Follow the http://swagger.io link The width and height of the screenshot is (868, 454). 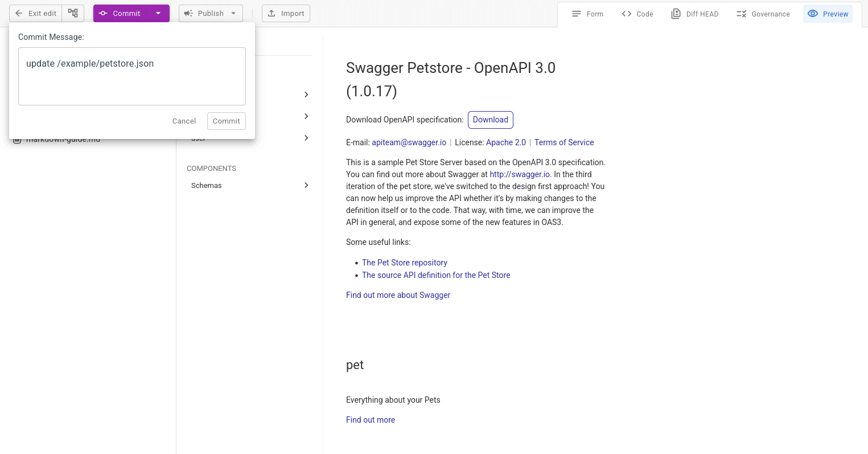point(520,174)
